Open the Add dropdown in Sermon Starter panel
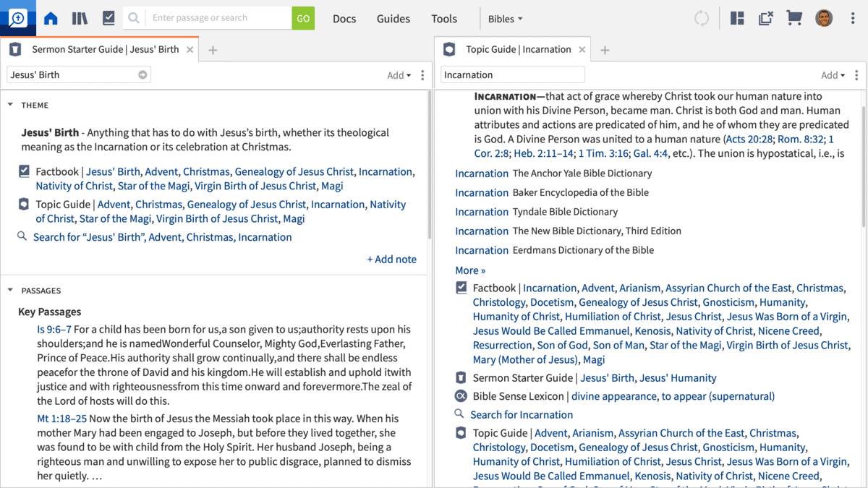Screen dimensions: 868x488 coord(399,75)
